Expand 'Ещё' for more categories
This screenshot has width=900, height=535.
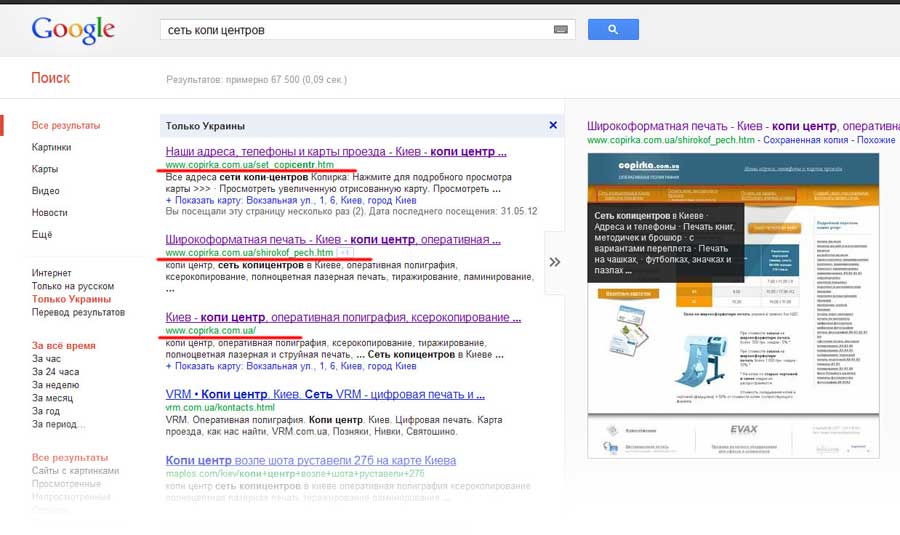[x=42, y=234]
